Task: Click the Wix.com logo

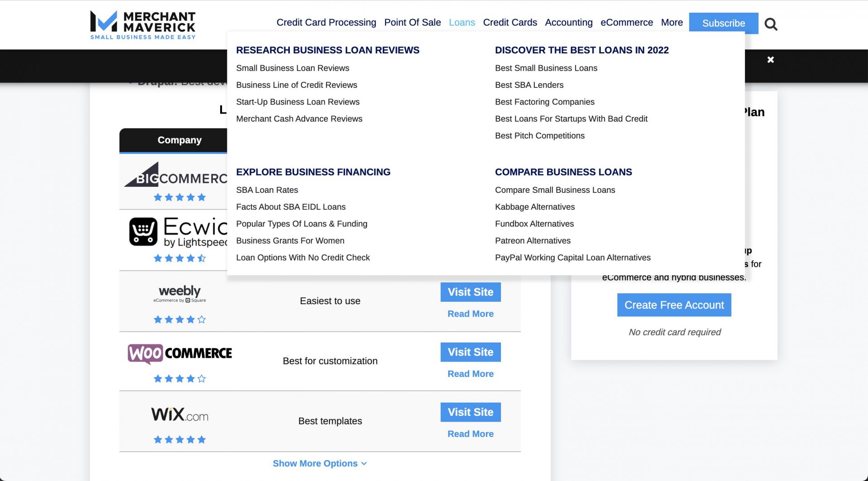Action: [179, 414]
